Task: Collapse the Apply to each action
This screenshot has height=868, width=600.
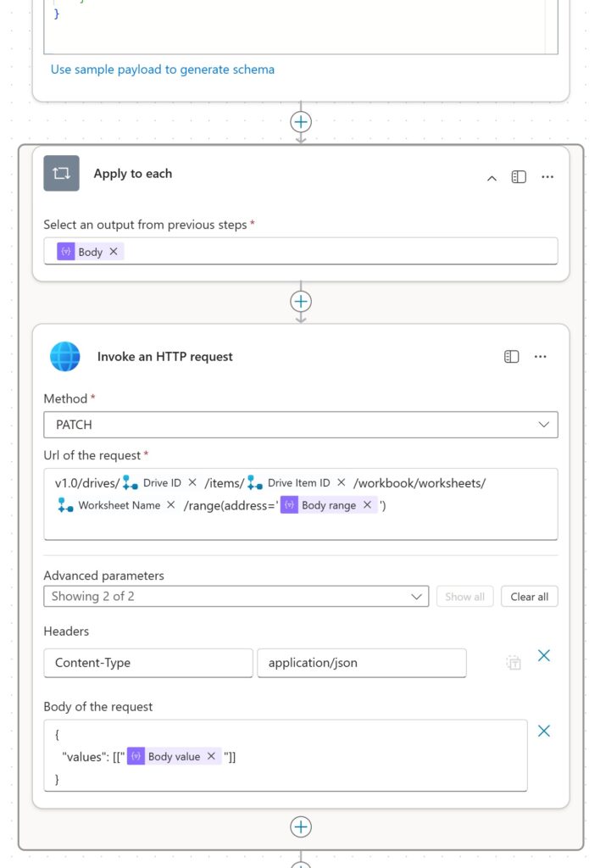Action: [x=492, y=178]
